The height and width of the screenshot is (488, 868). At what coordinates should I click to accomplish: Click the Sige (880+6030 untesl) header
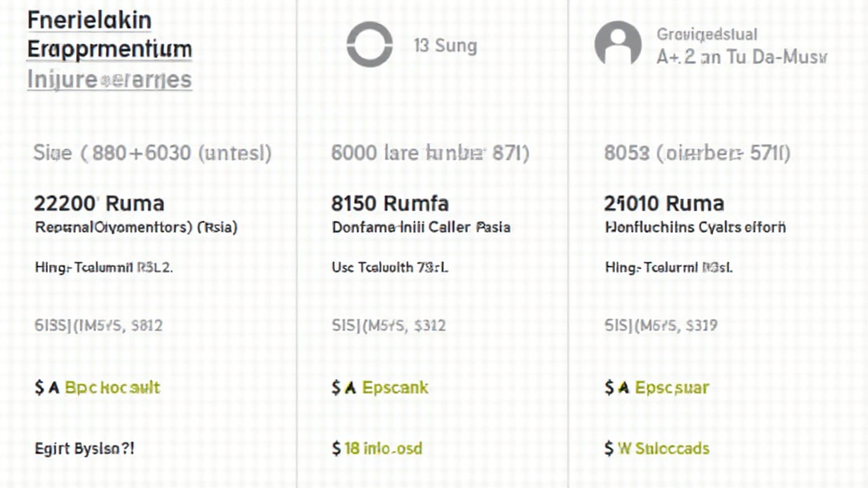click(x=153, y=153)
